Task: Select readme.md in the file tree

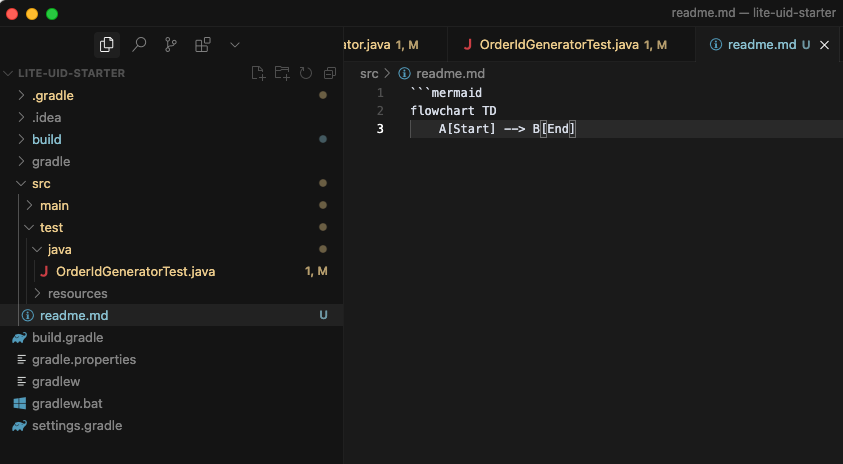Action: pos(74,316)
